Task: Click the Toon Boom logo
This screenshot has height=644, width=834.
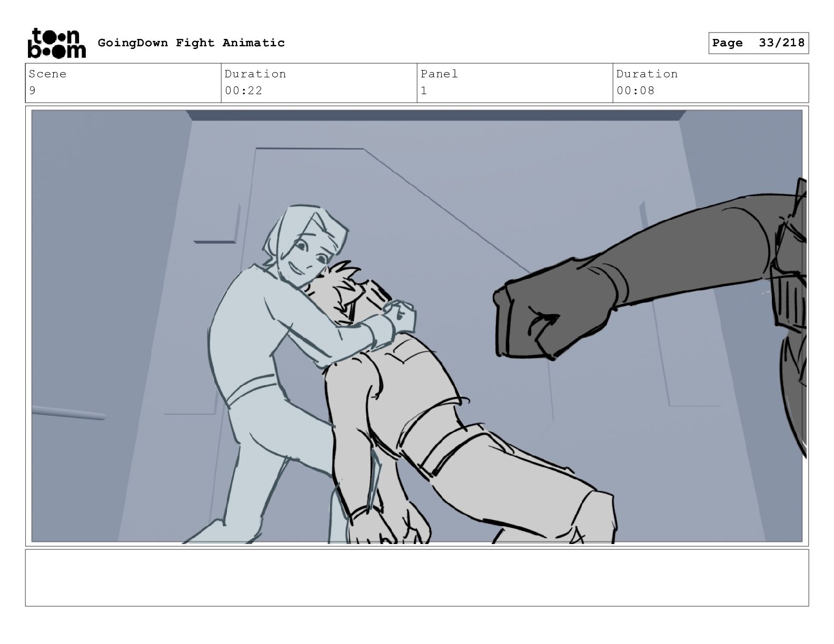Action: coord(56,43)
